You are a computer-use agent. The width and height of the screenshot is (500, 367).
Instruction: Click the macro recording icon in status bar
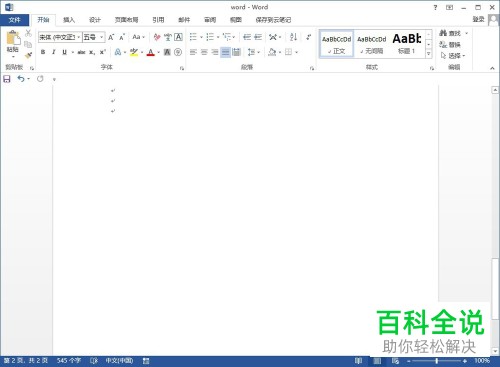146,361
